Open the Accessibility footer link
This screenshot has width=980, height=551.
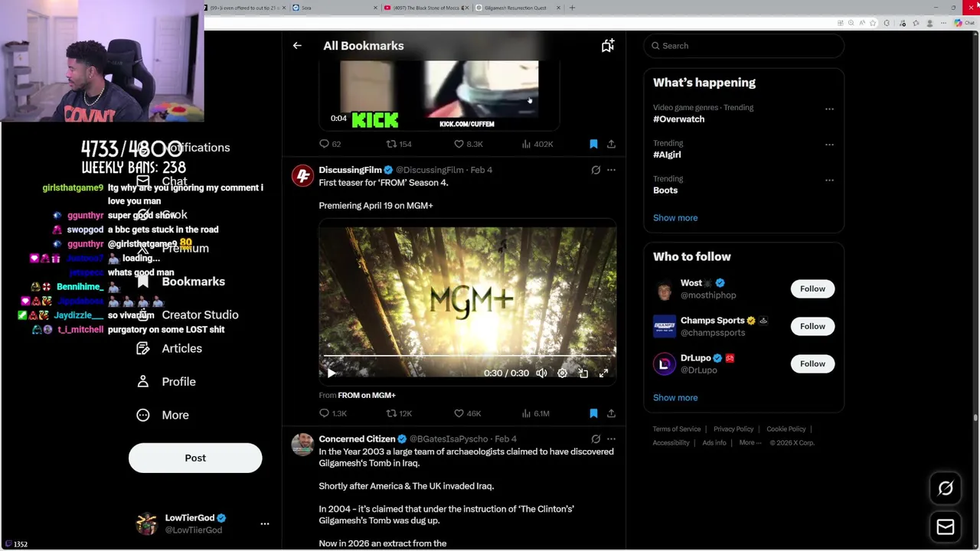pyautogui.click(x=671, y=443)
